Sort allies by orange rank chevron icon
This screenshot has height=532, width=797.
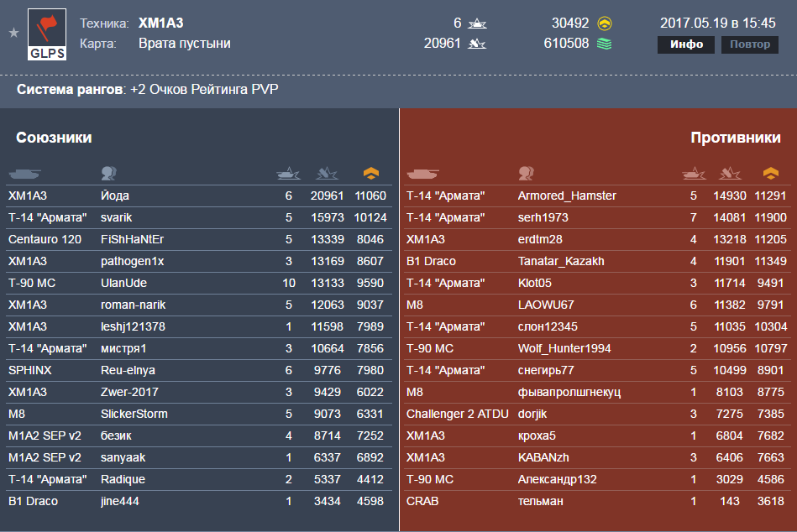(x=371, y=174)
